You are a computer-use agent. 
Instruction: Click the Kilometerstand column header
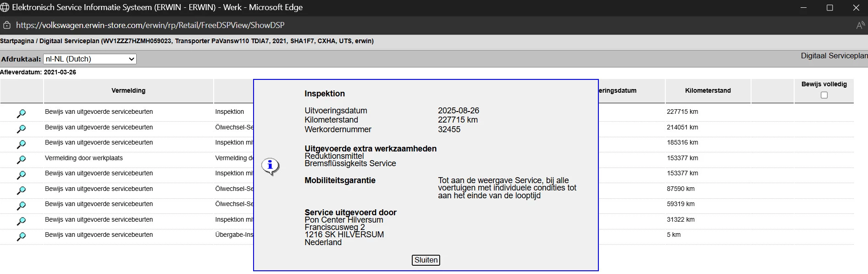coord(708,90)
